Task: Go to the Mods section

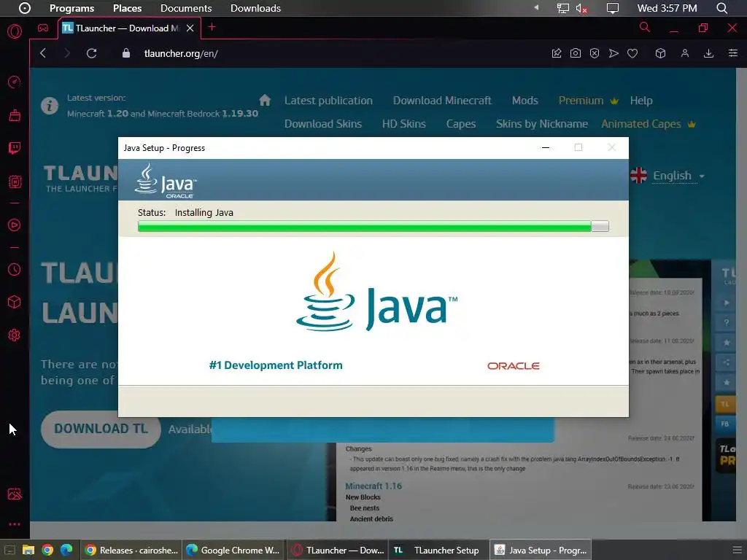Action: click(x=525, y=101)
